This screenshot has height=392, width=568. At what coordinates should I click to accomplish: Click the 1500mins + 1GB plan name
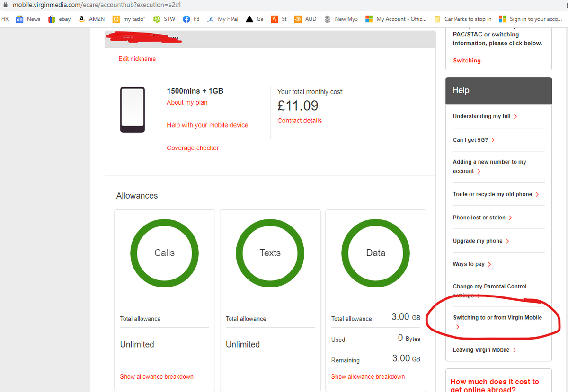(x=195, y=91)
